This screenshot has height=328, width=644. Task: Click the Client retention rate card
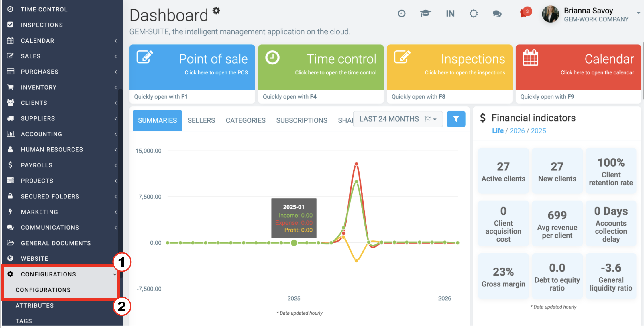[x=611, y=171]
